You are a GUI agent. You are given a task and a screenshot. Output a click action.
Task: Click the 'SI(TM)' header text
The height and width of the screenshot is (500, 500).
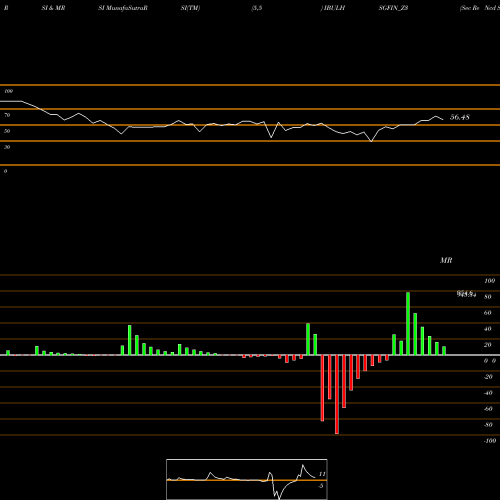(190, 8)
